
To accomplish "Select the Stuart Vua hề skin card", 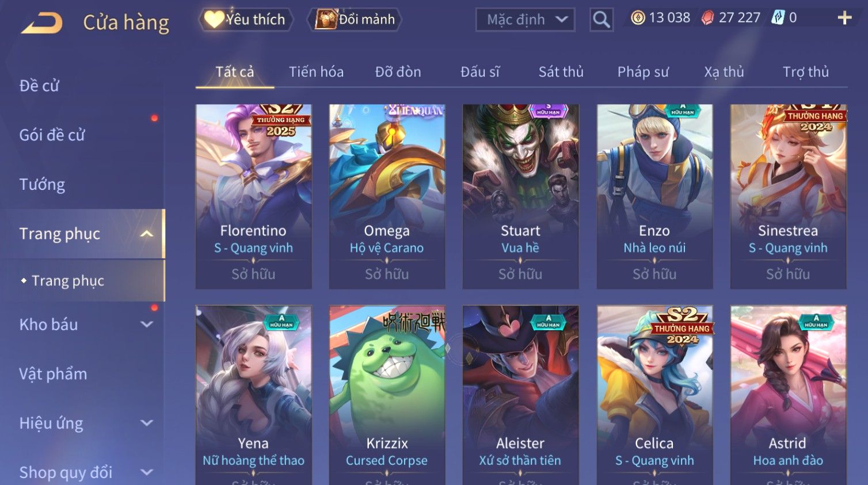I will click(520, 196).
